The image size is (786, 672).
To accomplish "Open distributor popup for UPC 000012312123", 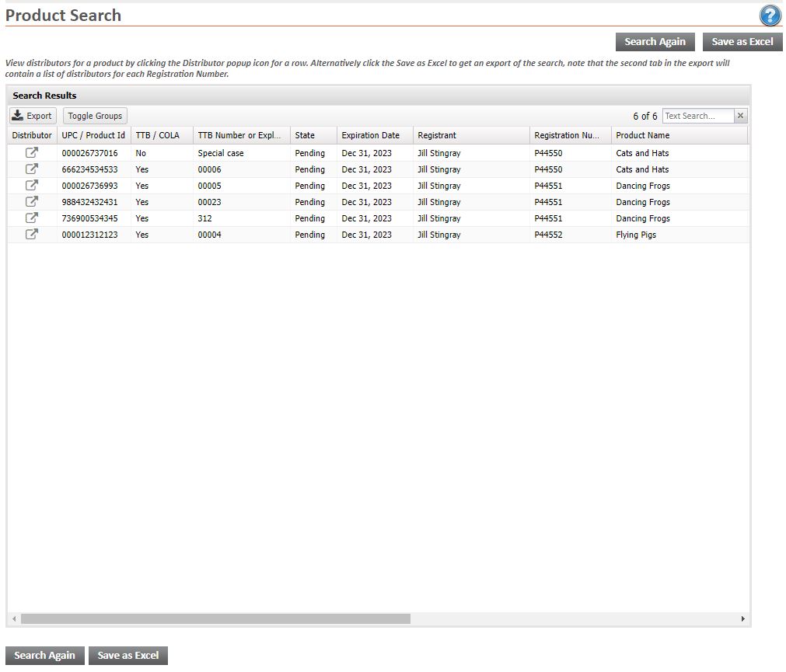I will [x=32, y=235].
